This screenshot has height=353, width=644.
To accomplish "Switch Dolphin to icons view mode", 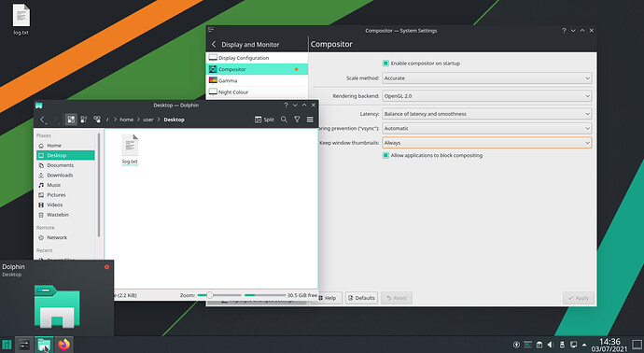I will point(71,120).
